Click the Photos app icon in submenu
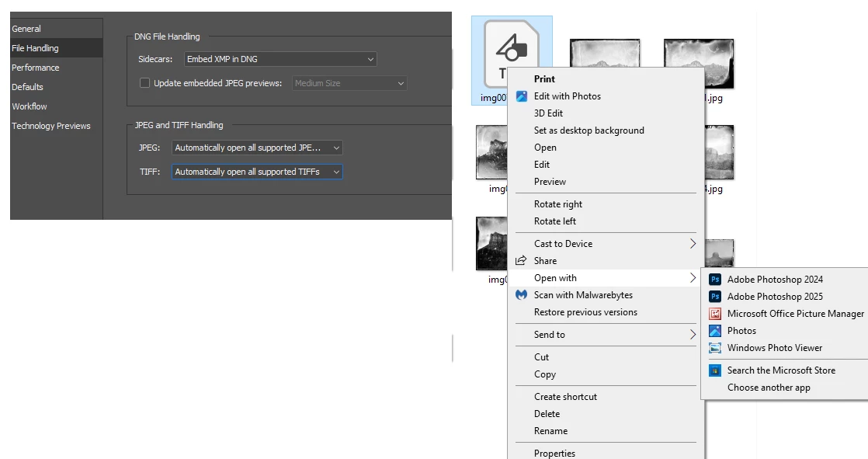 click(715, 331)
